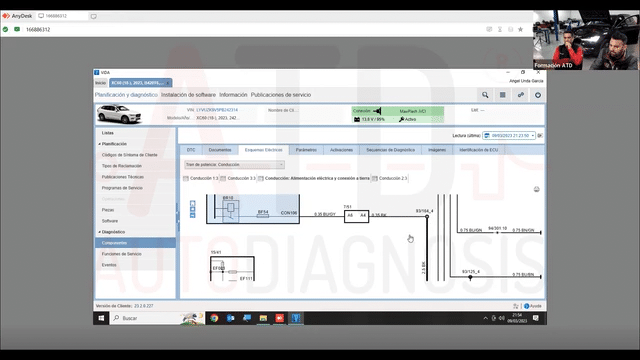Switch to the Parámetros tab
This screenshot has height=360, width=640.
(306, 150)
